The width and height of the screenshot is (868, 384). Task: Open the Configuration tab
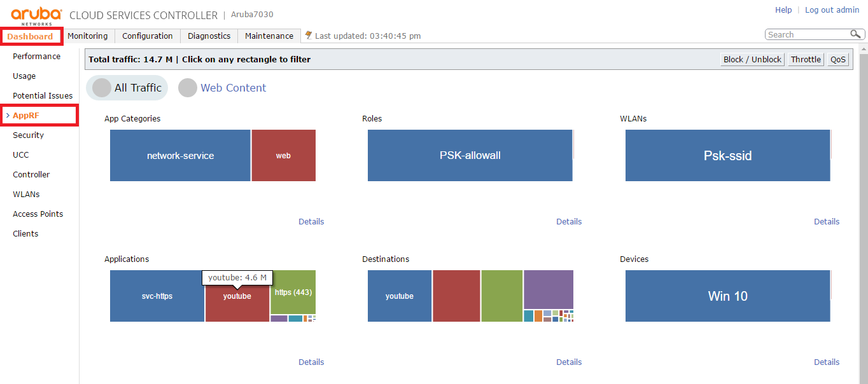pyautogui.click(x=148, y=36)
